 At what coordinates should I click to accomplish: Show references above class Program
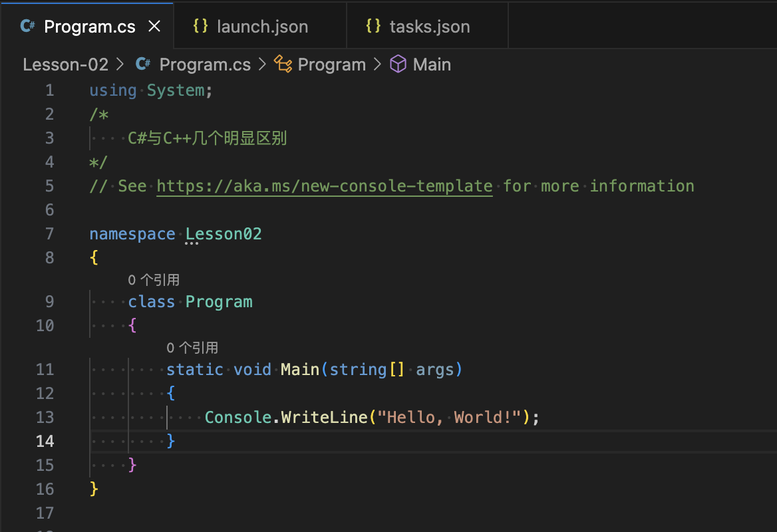coord(154,281)
